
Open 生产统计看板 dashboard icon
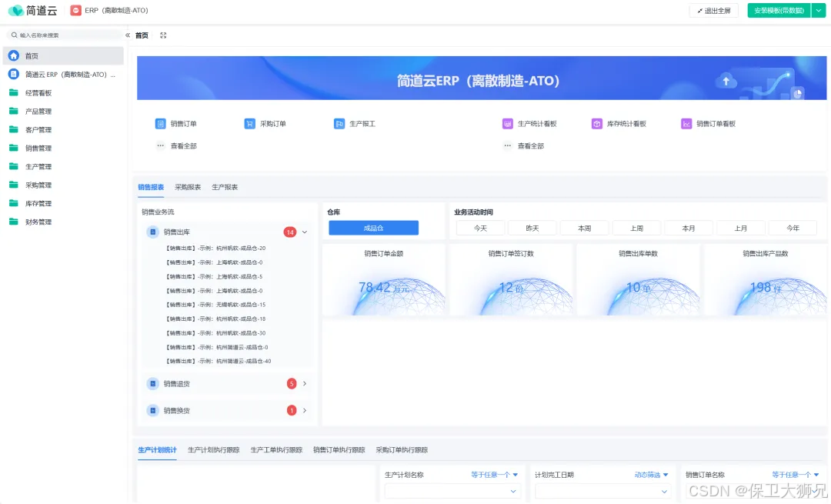(x=508, y=123)
